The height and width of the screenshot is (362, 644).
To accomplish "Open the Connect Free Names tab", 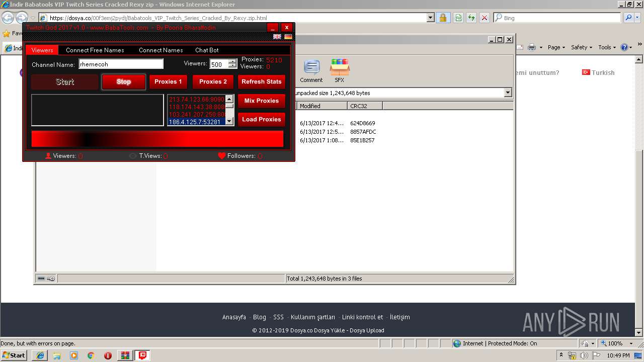I will (x=95, y=50).
